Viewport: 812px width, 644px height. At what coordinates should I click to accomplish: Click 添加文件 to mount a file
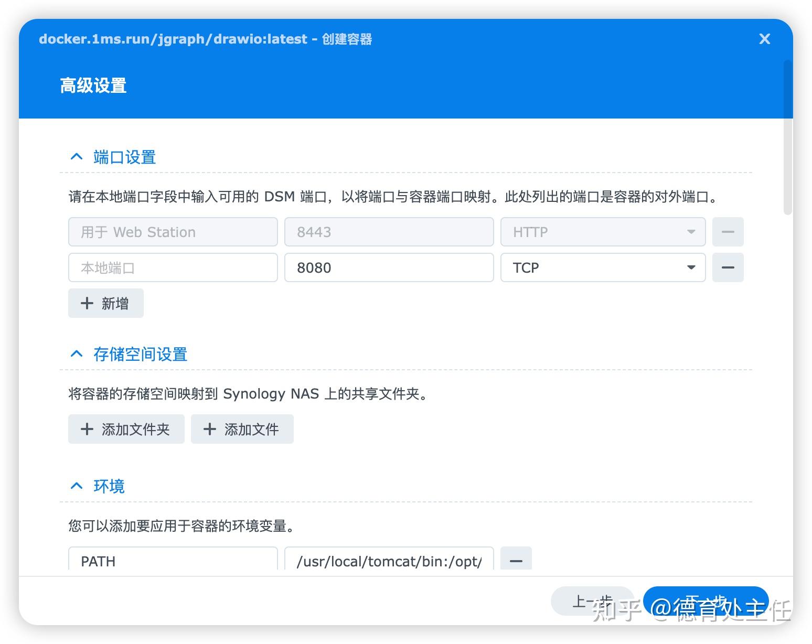(x=242, y=429)
